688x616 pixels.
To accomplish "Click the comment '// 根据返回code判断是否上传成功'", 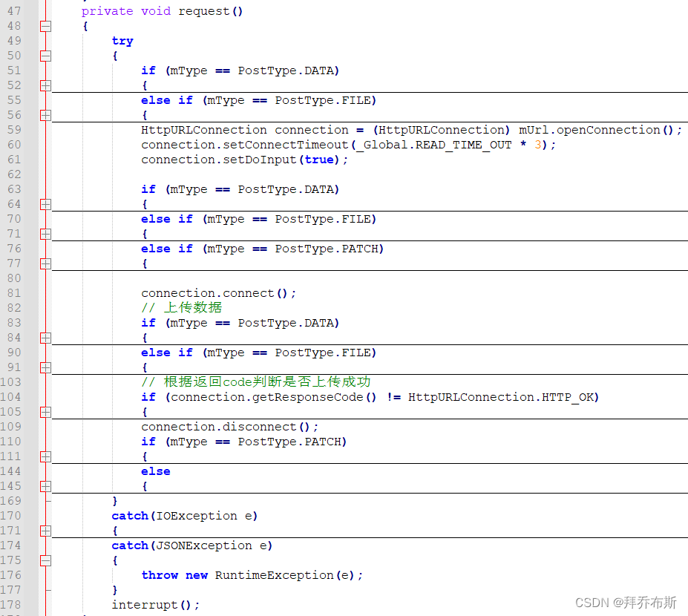I will [x=256, y=381].
